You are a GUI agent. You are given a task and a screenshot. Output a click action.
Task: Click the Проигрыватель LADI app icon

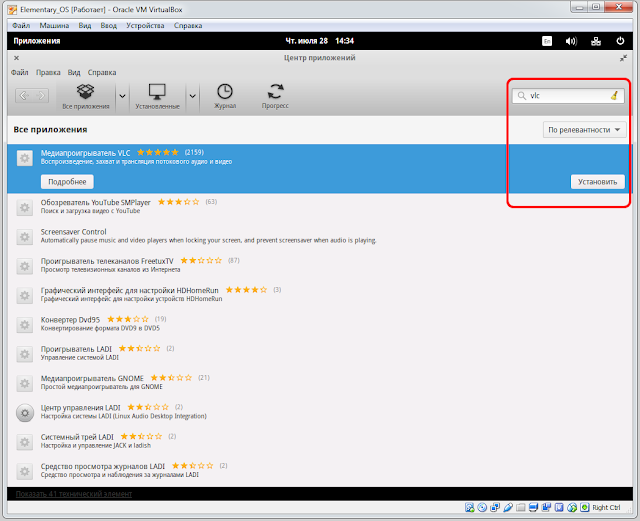pyautogui.click(x=24, y=354)
